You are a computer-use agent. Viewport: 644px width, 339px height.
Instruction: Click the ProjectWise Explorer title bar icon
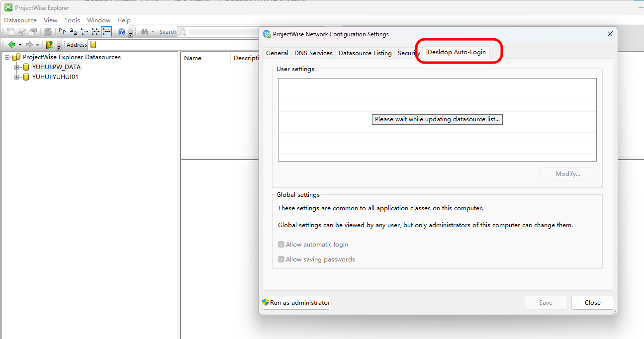(8, 7)
